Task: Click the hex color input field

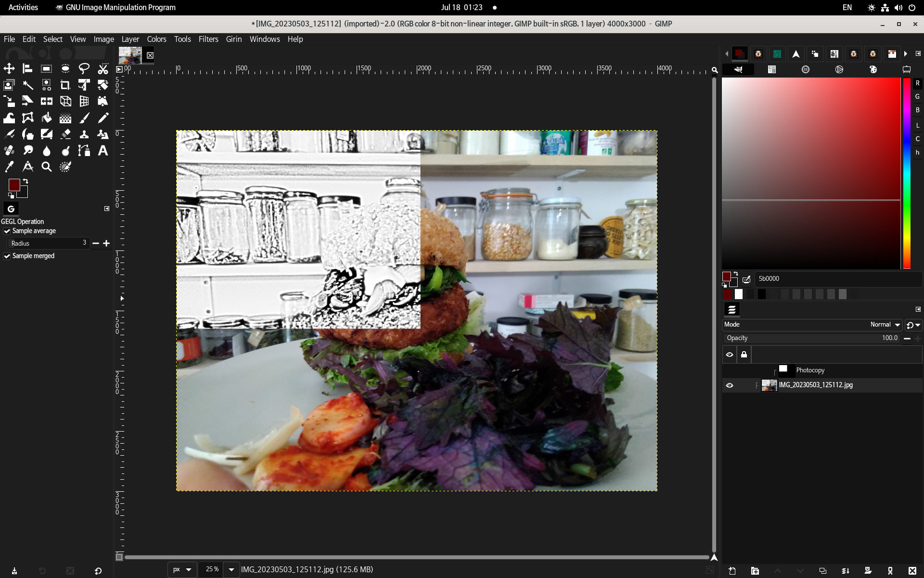Action: (x=836, y=279)
